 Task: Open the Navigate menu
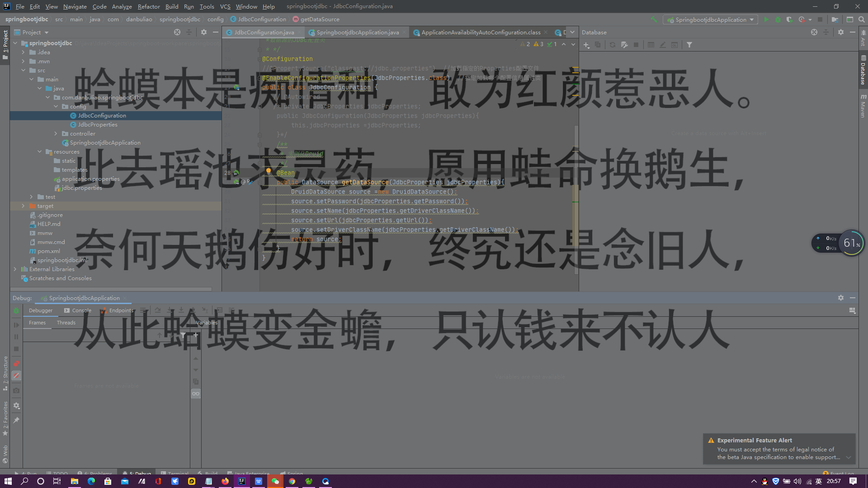[75, 6]
